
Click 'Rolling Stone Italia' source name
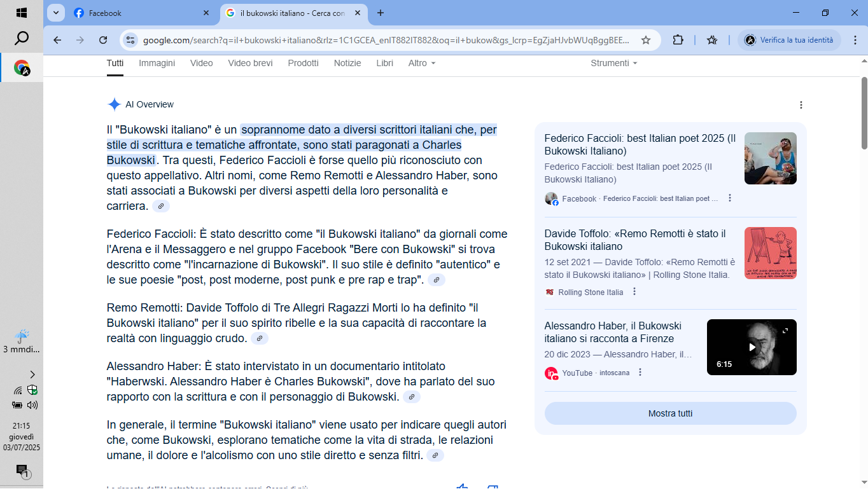(x=591, y=293)
